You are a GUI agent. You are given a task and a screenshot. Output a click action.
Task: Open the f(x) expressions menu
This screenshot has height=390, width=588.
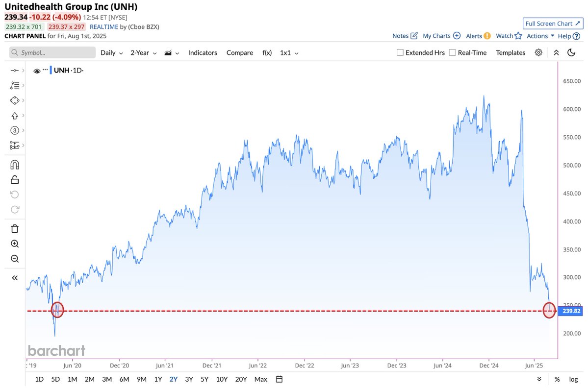[x=267, y=53]
